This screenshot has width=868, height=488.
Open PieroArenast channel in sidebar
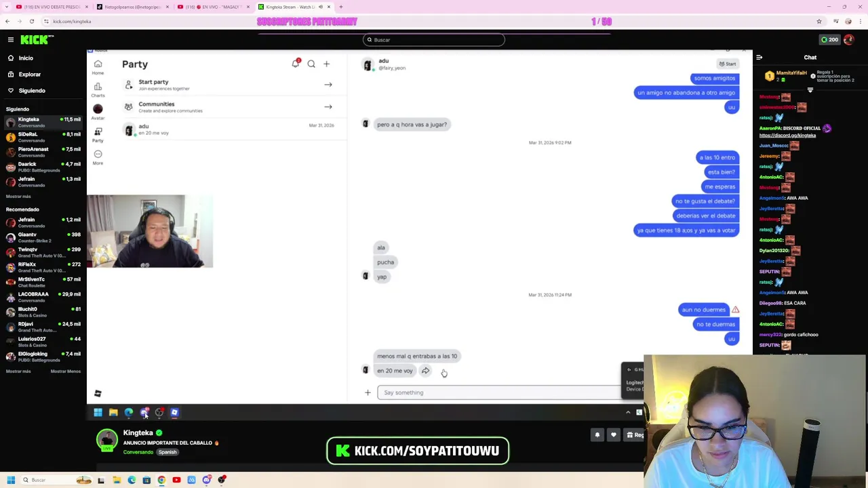click(x=43, y=152)
